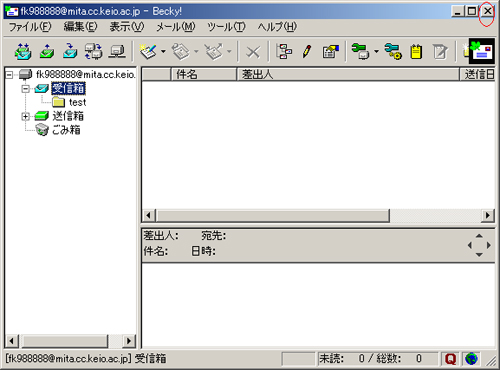Expand the 送信箱 folder tree node
This screenshot has width=500, height=370.
pos(25,116)
